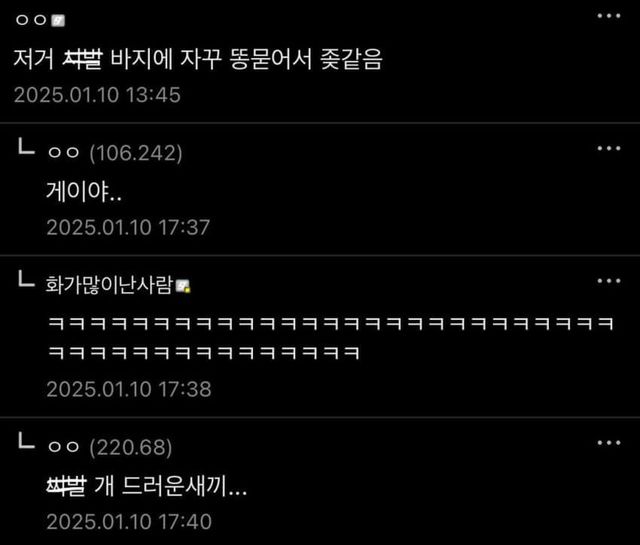Select the comment text 게이야..
Image resolution: width=640 pixels, height=545 pixels.
point(84,191)
